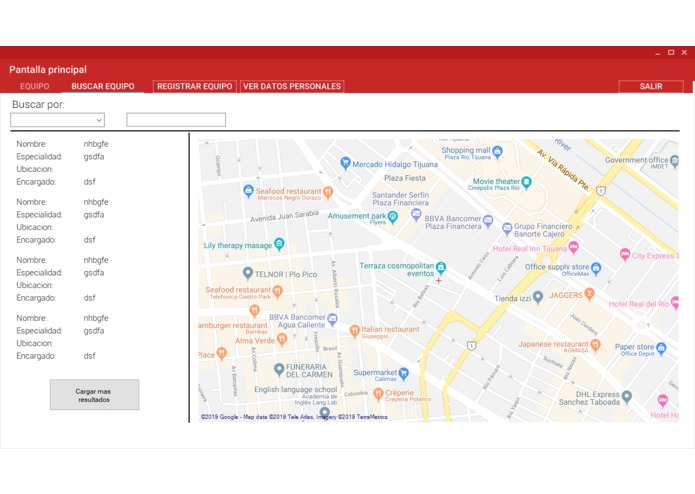Maximize the application window
Viewport: 695px width, 494px height.
click(671, 52)
